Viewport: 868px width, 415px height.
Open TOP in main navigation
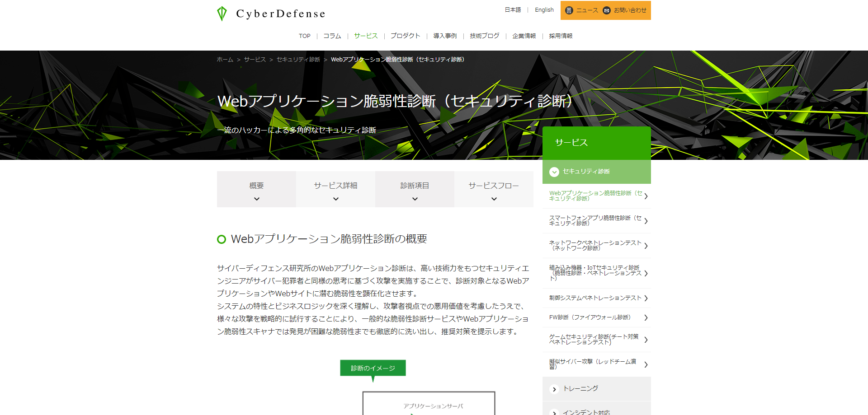pyautogui.click(x=305, y=36)
